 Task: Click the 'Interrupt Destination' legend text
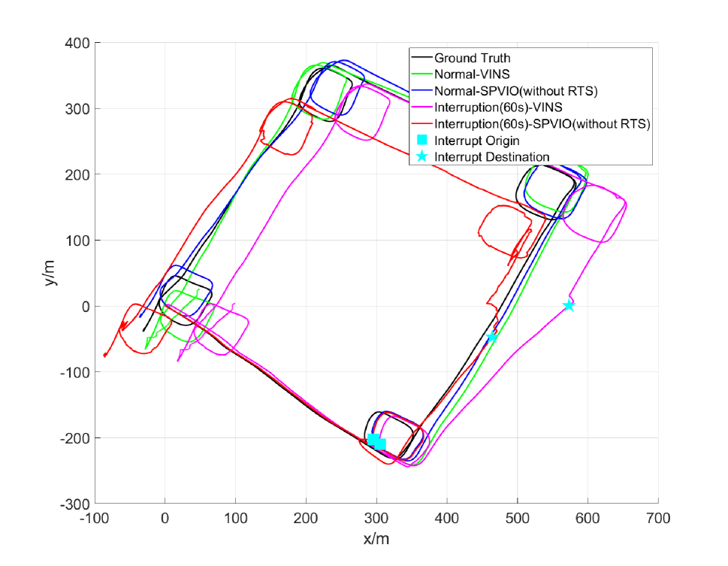coord(491,157)
